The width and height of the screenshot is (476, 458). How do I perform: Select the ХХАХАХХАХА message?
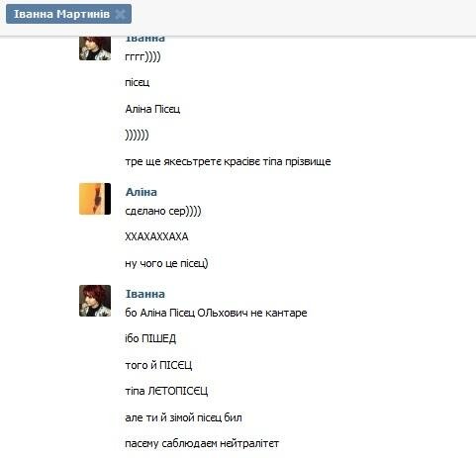[x=156, y=236]
